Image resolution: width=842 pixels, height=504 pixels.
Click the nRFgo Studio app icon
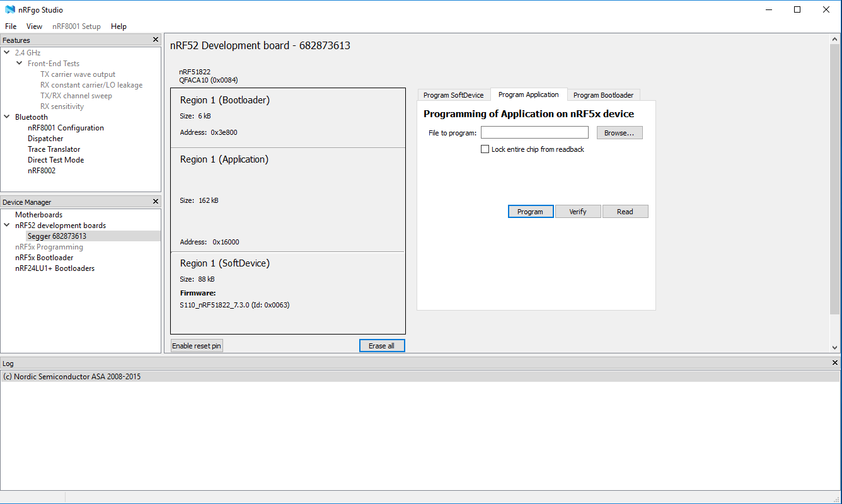click(x=10, y=9)
